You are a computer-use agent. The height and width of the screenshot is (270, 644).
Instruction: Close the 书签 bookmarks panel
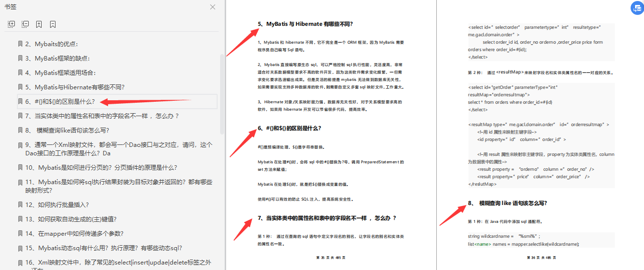coord(213,7)
